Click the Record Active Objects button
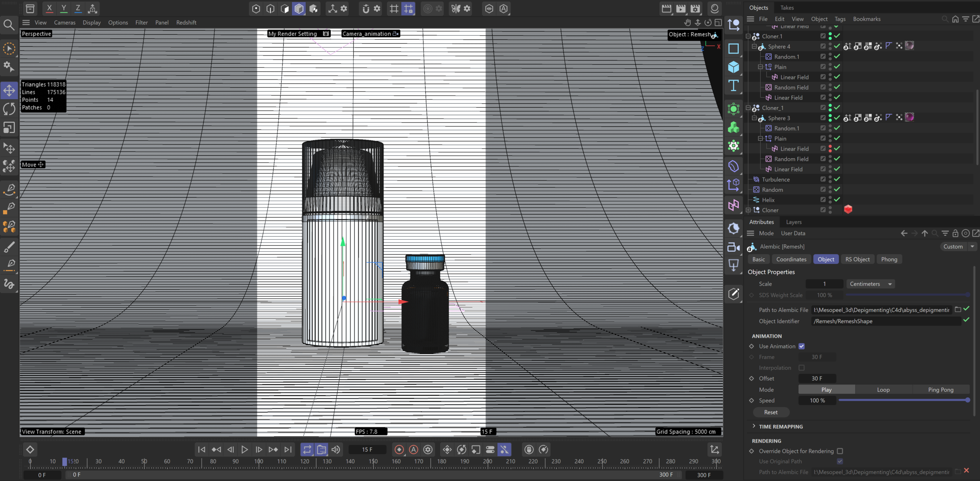 click(399, 450)
